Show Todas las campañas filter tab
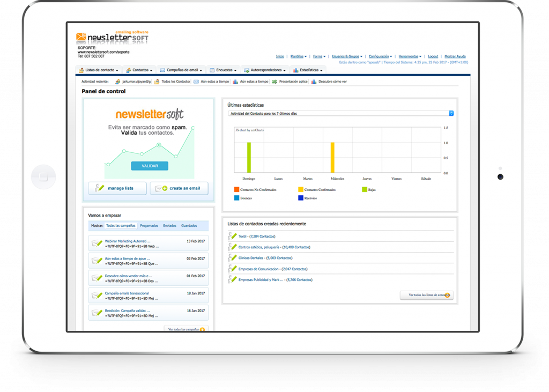 pos(121,226)
